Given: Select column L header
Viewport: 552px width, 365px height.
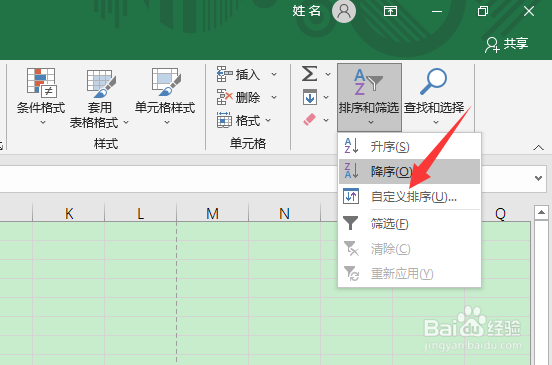Looking at the screenshot, I should click(140, 213).
